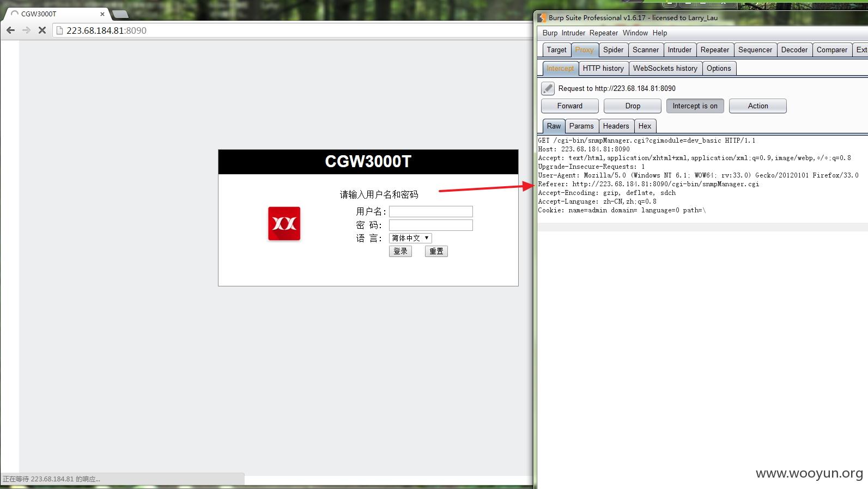Click the browser forward arrow
This screenshot has height=489, width=868.
click(26, 30)
